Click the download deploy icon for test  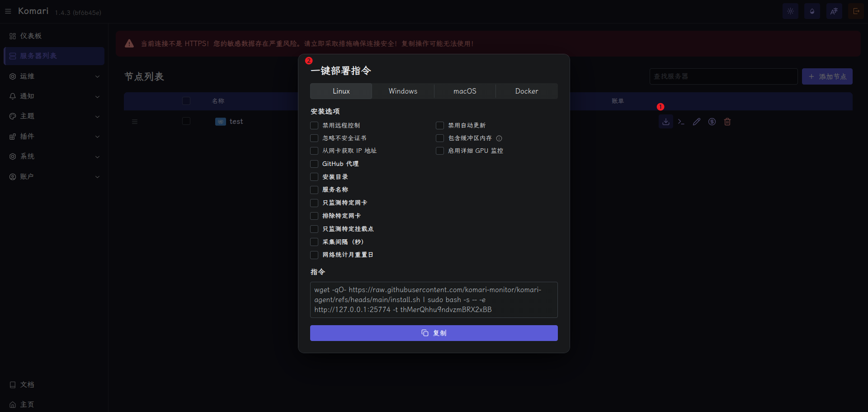click(666, 122)
